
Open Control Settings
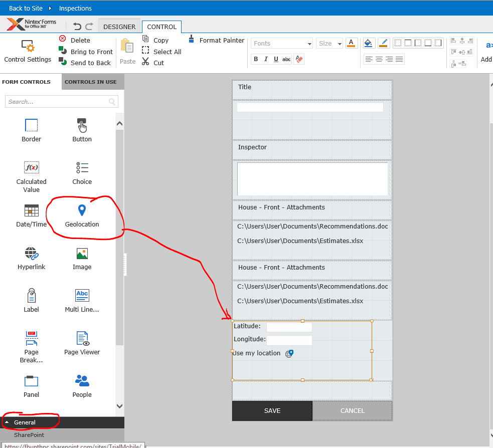coord(28,52)
